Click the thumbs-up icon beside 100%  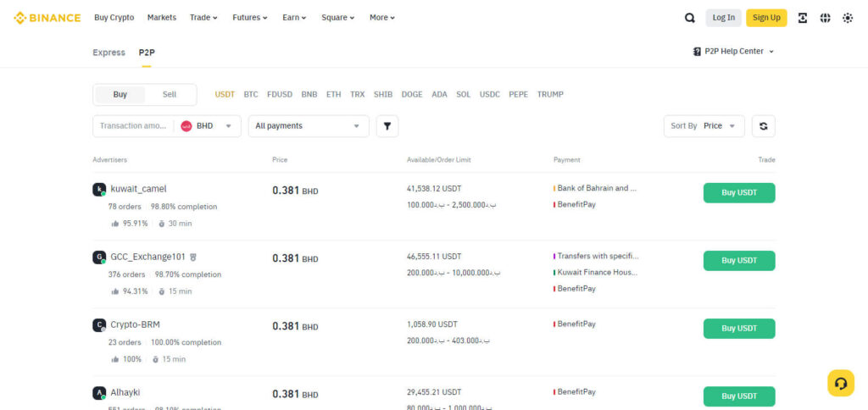[115, 359]
